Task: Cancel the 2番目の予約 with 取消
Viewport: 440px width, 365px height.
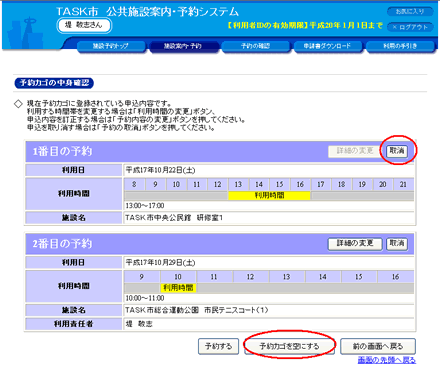Action: click(x=397, y=244)
